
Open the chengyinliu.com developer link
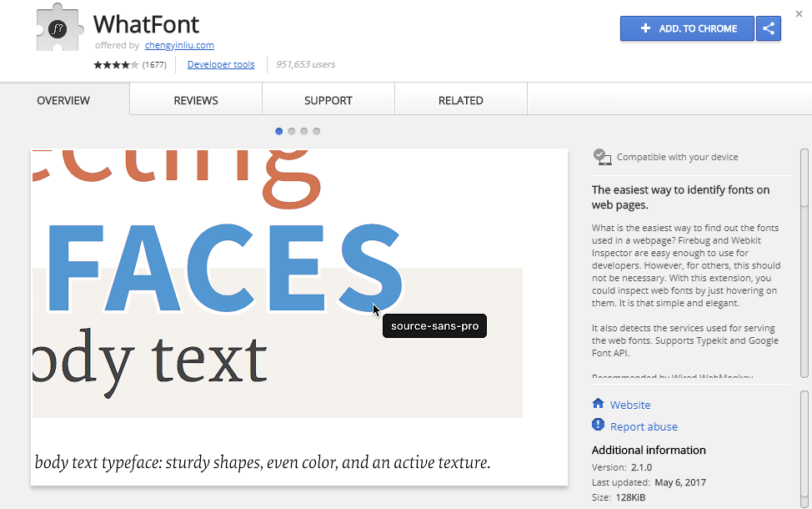(x=179, y=46)
